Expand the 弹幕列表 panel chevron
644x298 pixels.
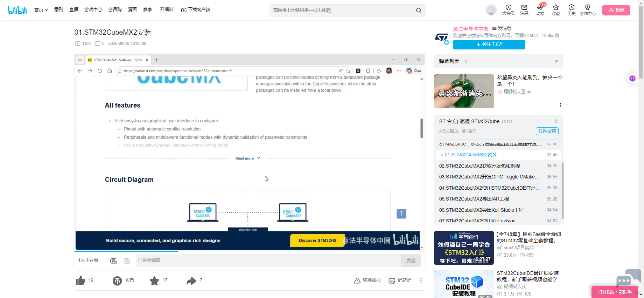point(556,61)
